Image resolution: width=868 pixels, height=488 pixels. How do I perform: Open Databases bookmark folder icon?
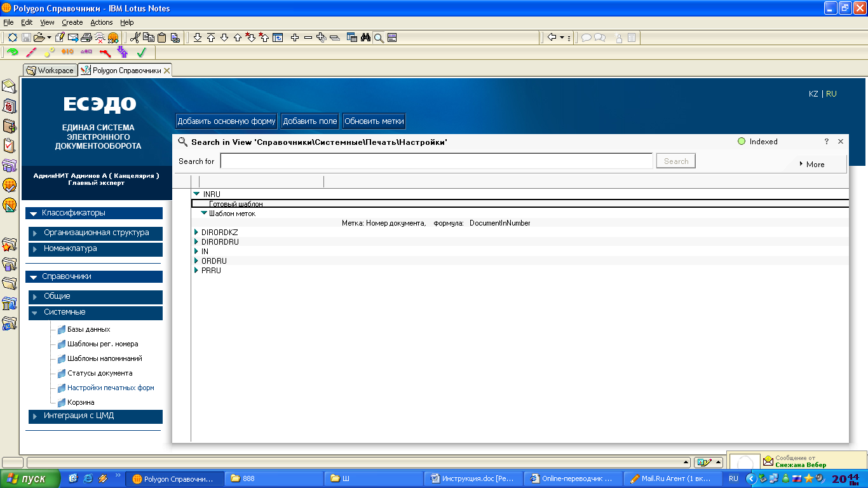click(x=10, y=264)
